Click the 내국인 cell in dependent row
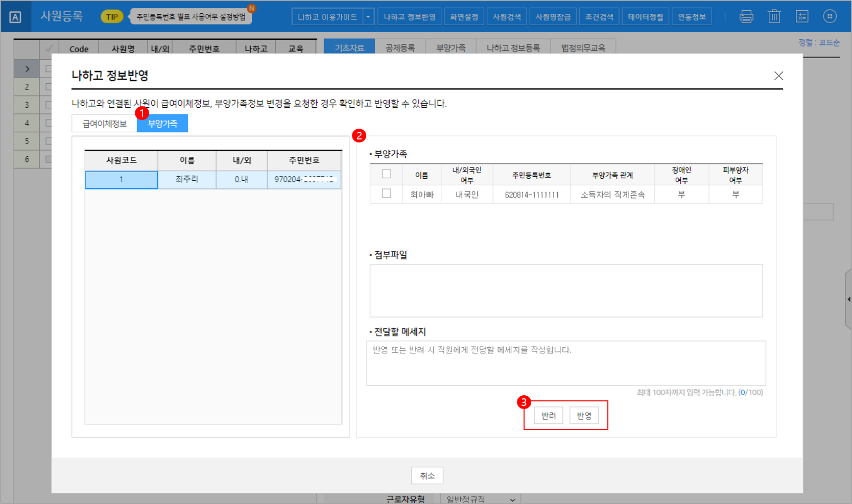The image size is (852, 504). pos(467,195)
